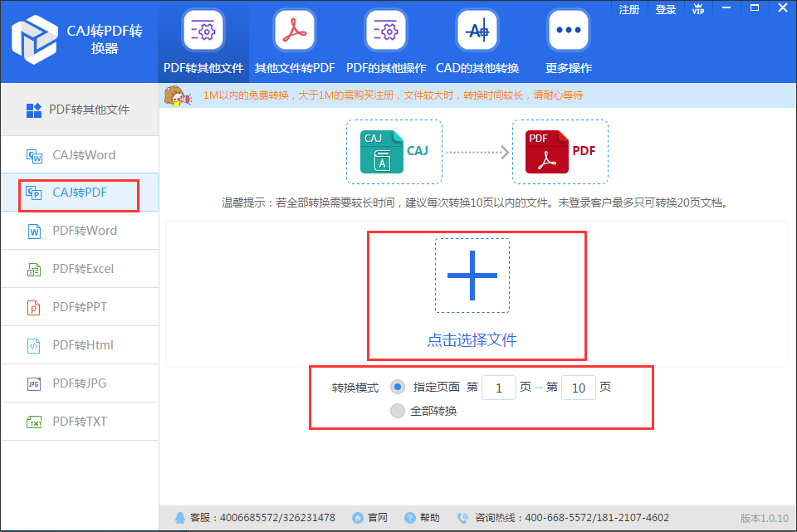This screenshot has height=532, width=797.
Task: Minimize the converter window
Action: tap(726, 8)
